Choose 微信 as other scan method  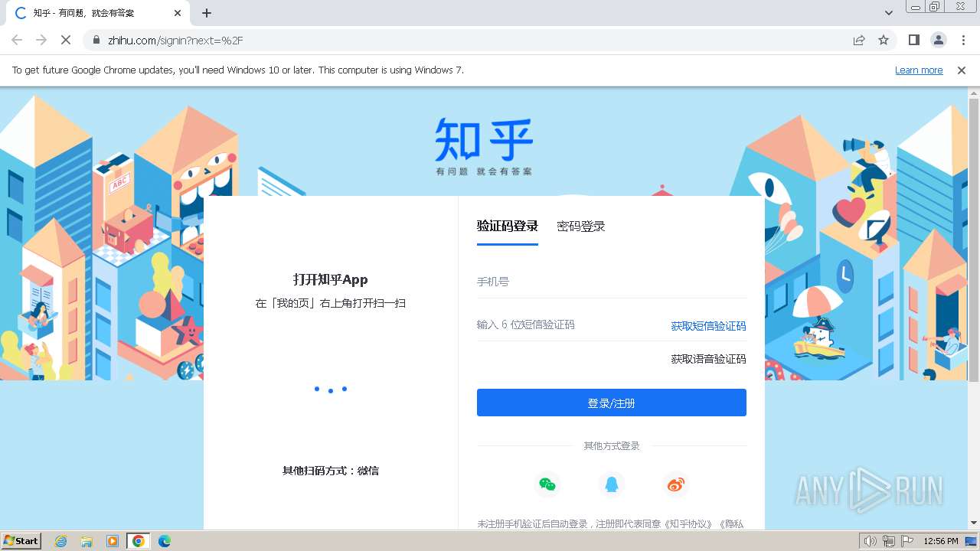(368, 471)
